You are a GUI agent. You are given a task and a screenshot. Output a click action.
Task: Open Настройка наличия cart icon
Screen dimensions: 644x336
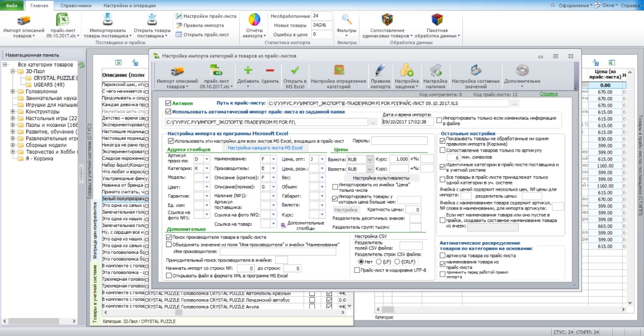point(435,70)
